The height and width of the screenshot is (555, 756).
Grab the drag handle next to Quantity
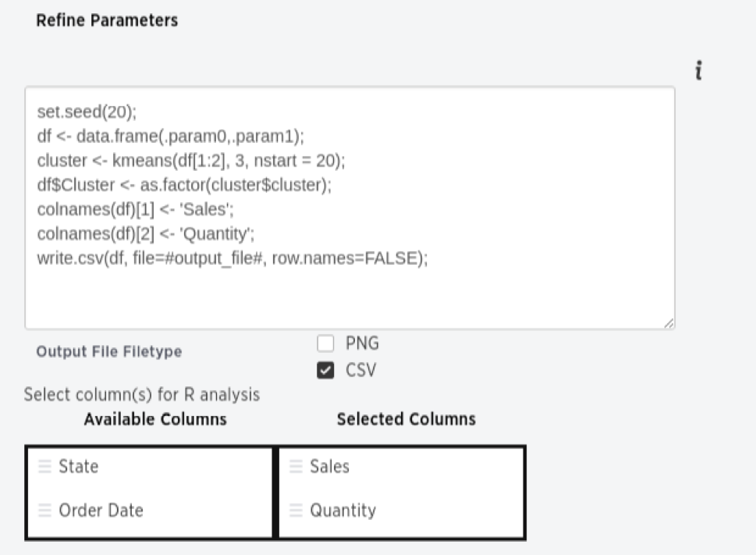point(296,510)
